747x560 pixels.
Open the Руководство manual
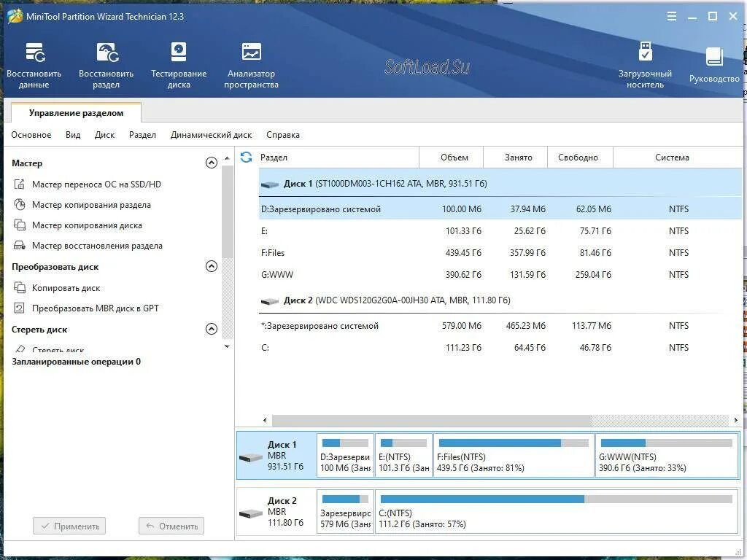coord(714,65)
